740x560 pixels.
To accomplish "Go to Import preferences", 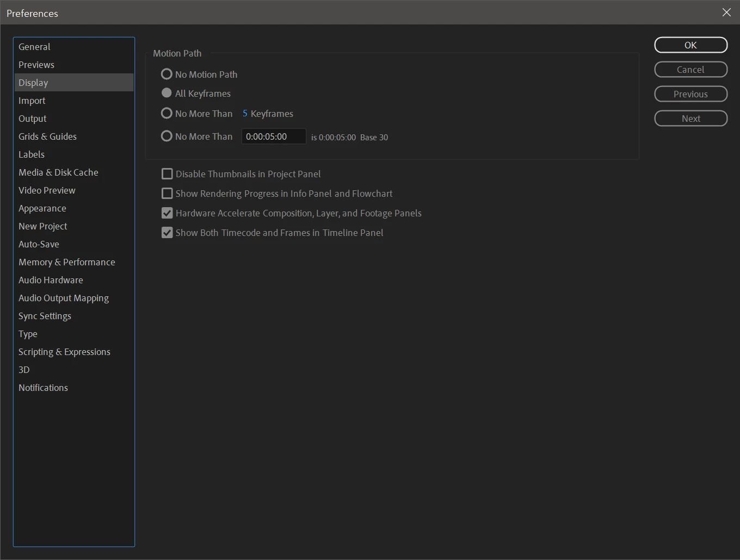I will (73, 101).
